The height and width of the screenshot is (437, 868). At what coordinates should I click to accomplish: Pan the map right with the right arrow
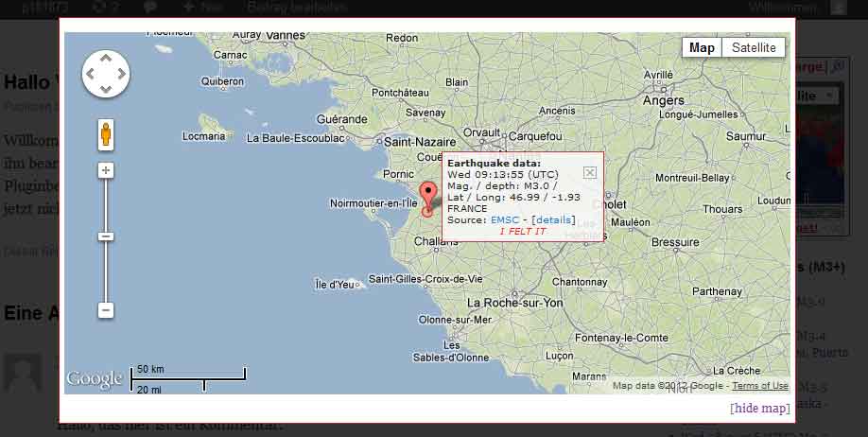(122, 74)
